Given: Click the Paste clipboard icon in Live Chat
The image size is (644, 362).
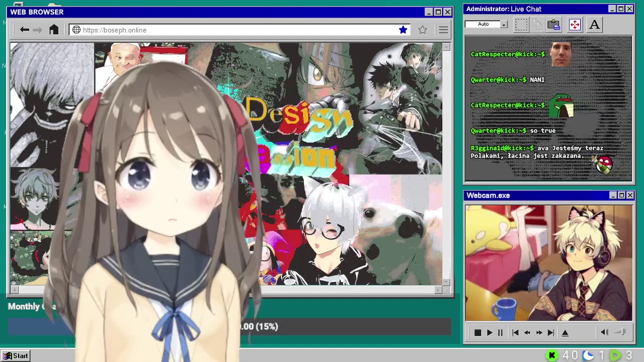Looking at the screenshot, I should pyautogui.click(x=554, y=25).
